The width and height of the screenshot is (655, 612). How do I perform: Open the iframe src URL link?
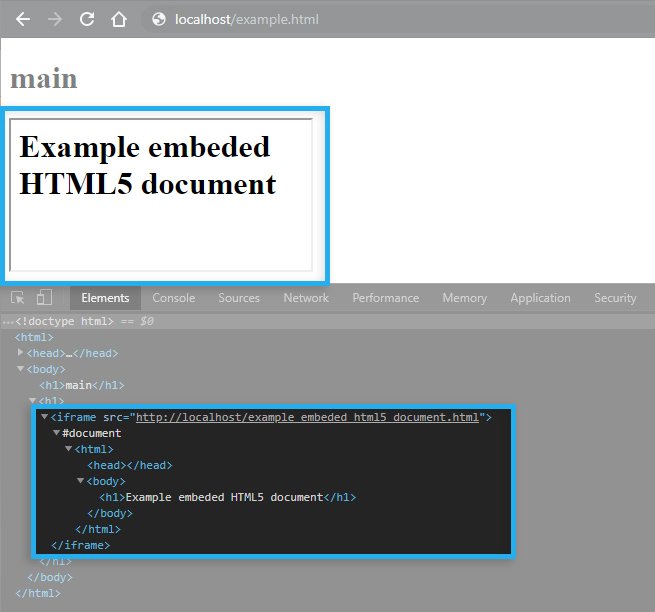point(307,417)
